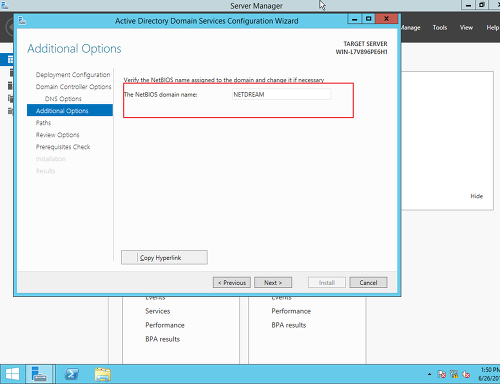Select Domain Controller Options step

click(x=73, y=87)
